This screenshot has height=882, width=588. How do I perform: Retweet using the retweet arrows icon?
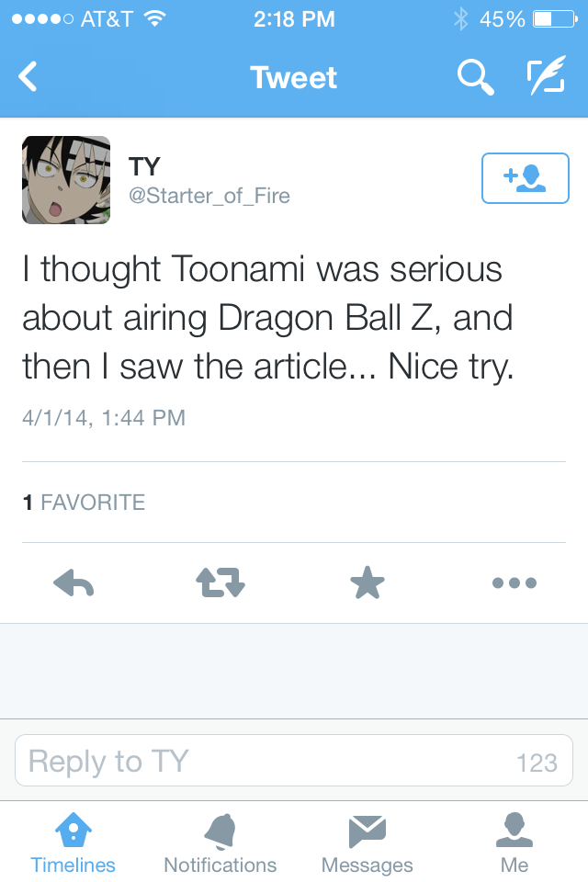click(x=220, y=582)
